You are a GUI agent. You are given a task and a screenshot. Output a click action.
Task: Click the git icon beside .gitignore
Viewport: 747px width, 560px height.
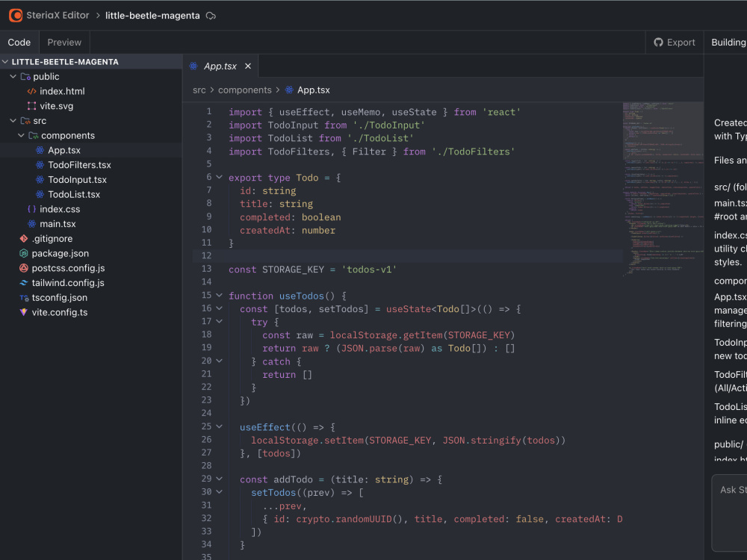click(24, 239)
